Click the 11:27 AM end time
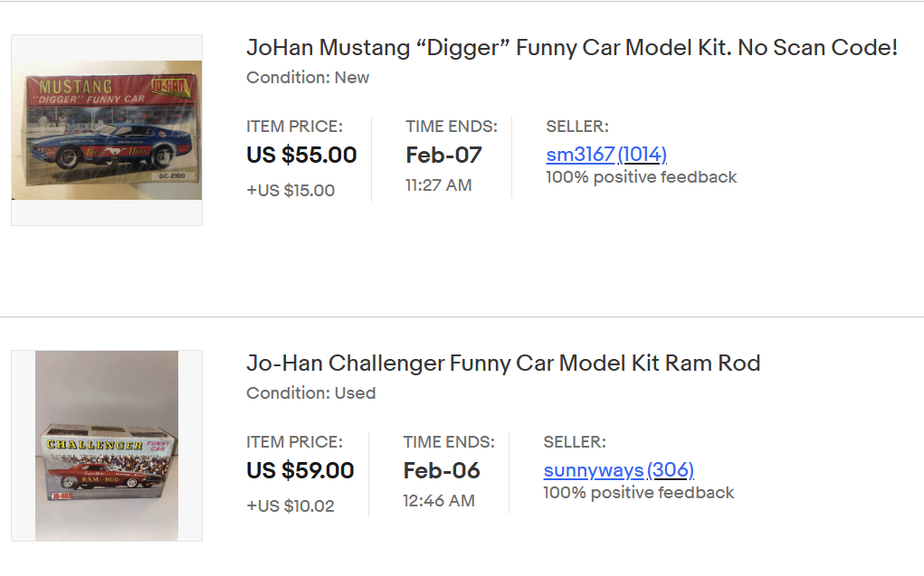Image resolution: width=924 pixels, height=576 pixels. pyautogui.click(x=438, y=185)
